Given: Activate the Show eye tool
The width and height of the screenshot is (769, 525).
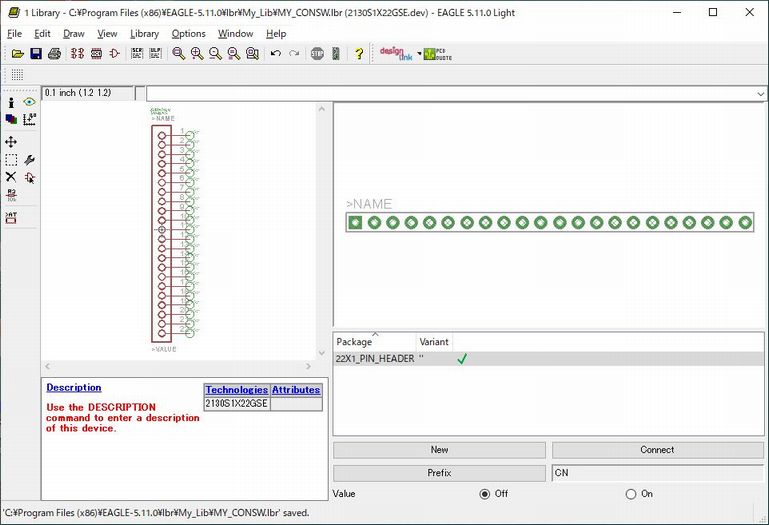Looking at the screenshot, I should click(x=29, y=102).
